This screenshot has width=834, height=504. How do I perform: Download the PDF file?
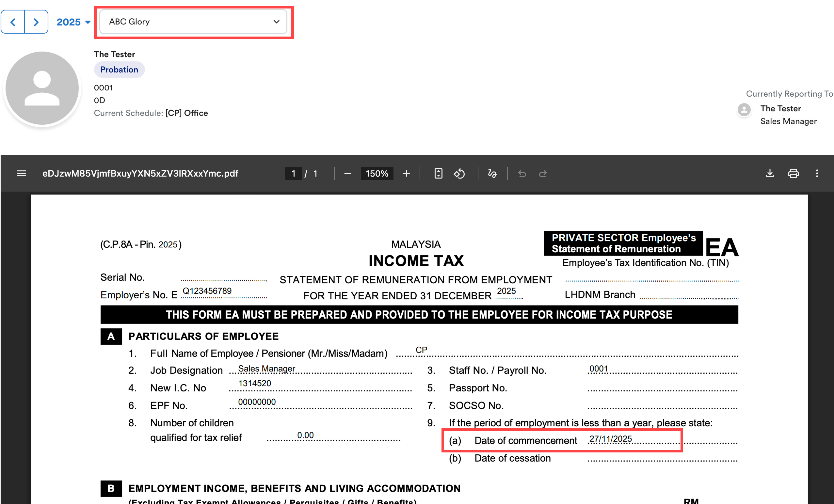pyautogui.click(x=770, y=174)
